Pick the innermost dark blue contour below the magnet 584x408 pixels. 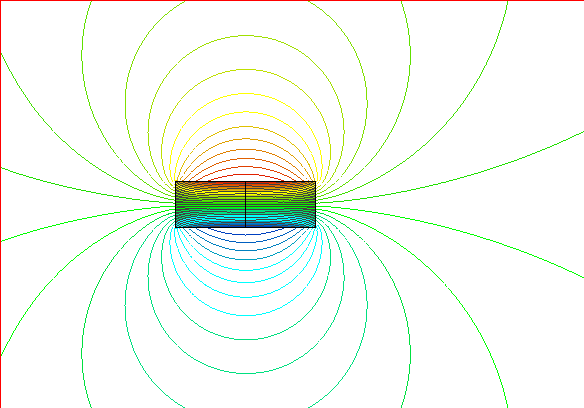point(246,235)
